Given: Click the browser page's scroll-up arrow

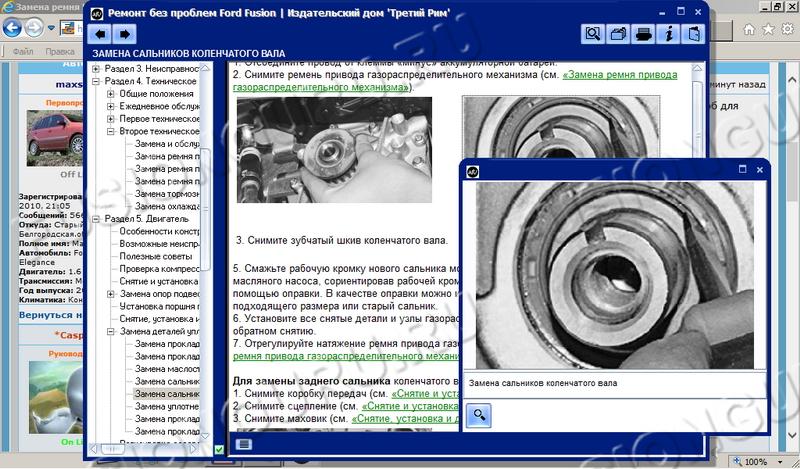Looking at the screenshot, I should 792,80.
